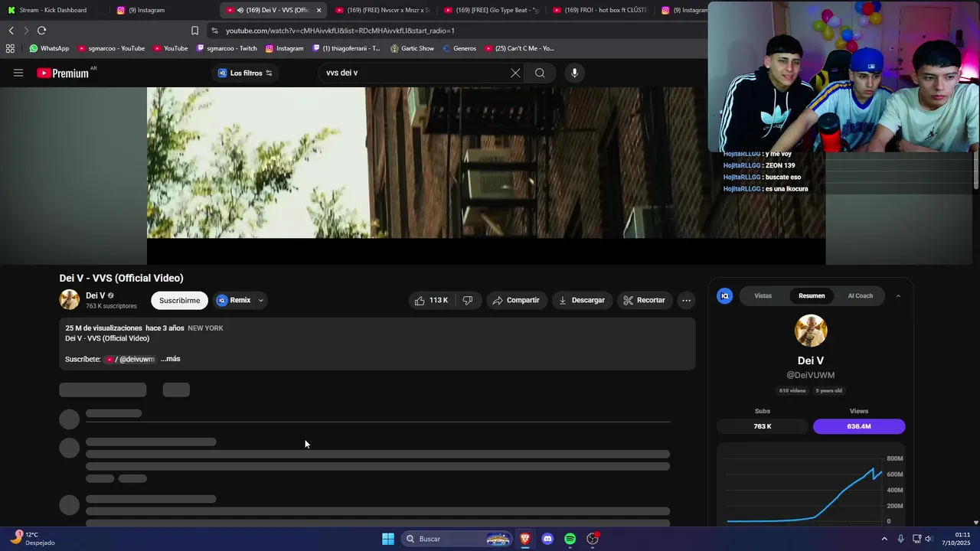Open the weather widget 12°C Despejado

pos(33,539)
